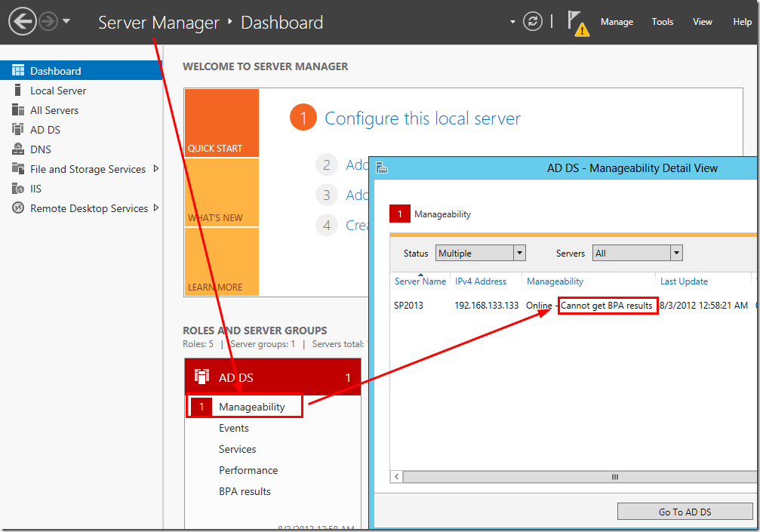Screen dimensions: 760x532
Task: Open AD DS in the sidebar
Action: pyautogui.click(x=45, y=130)
